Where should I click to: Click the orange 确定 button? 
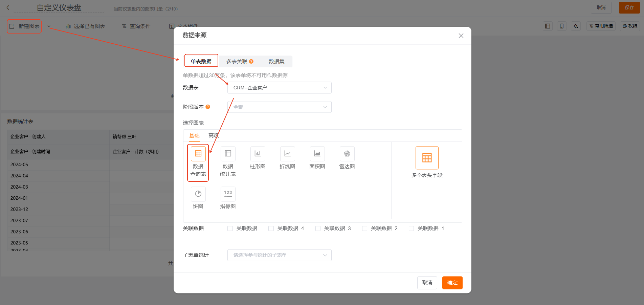tap(452, 283)
